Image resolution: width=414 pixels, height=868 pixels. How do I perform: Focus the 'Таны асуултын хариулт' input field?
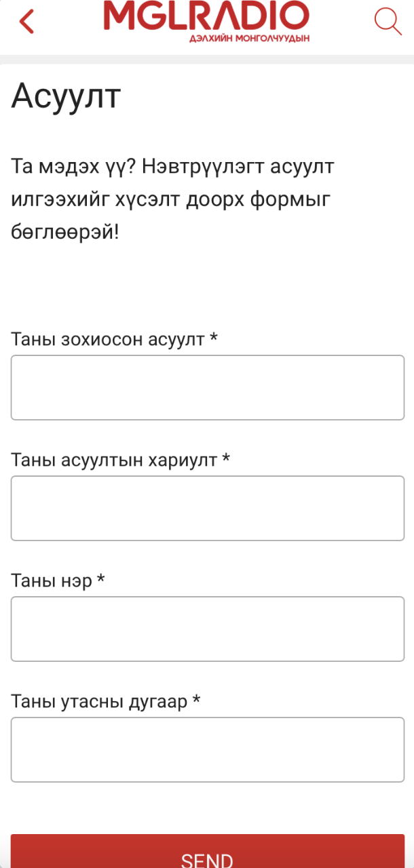click(207, 508)
